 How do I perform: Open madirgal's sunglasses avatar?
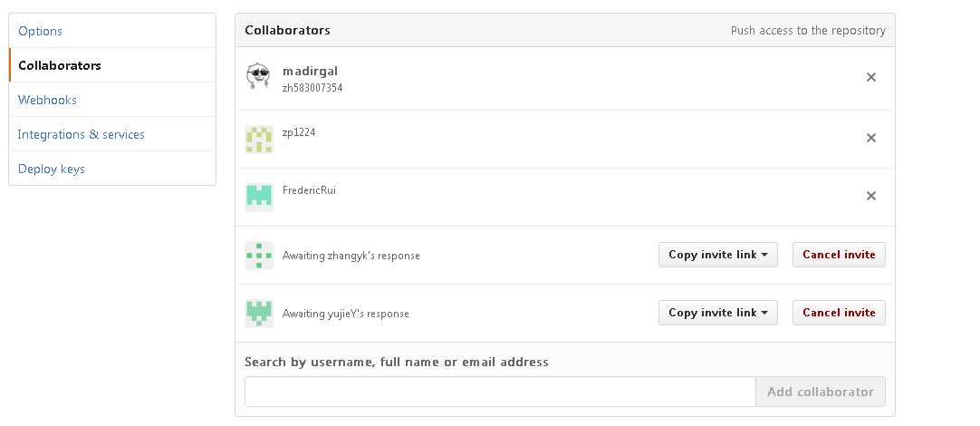(258, 77)
